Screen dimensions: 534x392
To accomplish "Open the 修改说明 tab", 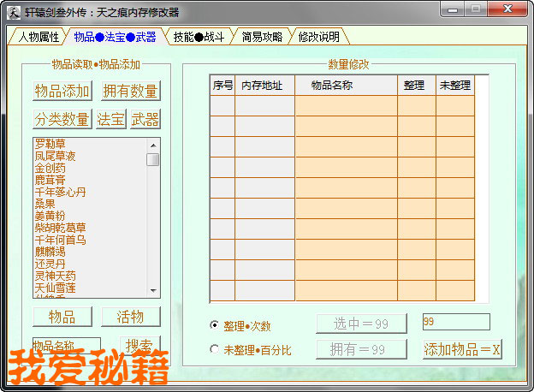I will coord(319,37).
